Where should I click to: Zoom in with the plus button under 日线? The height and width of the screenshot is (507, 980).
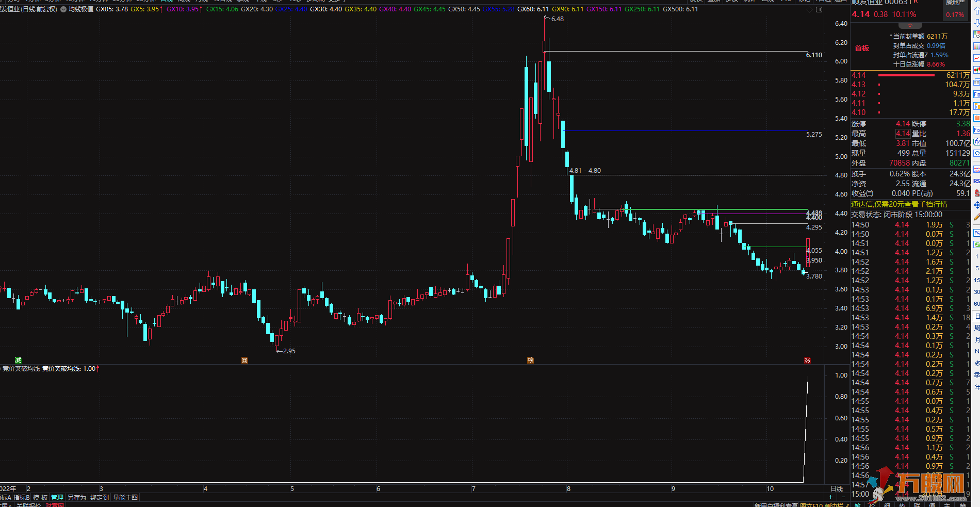[x=830, y=497]
